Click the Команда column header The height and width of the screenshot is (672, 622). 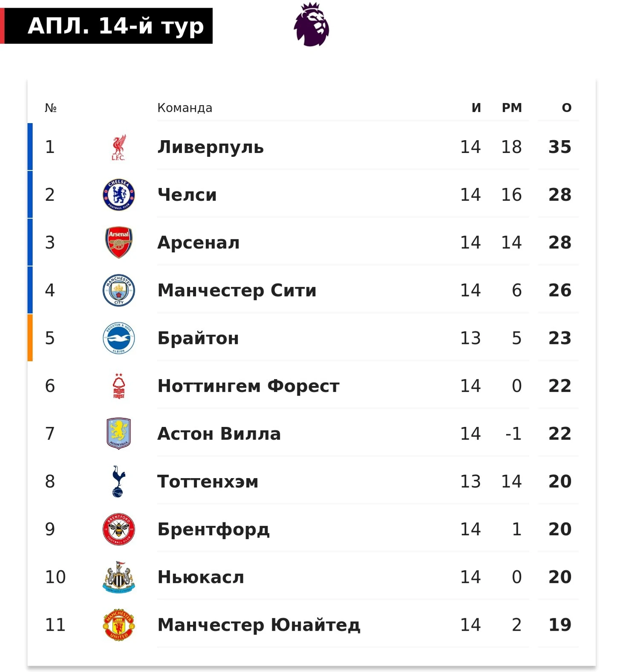(x=185, y=108)
